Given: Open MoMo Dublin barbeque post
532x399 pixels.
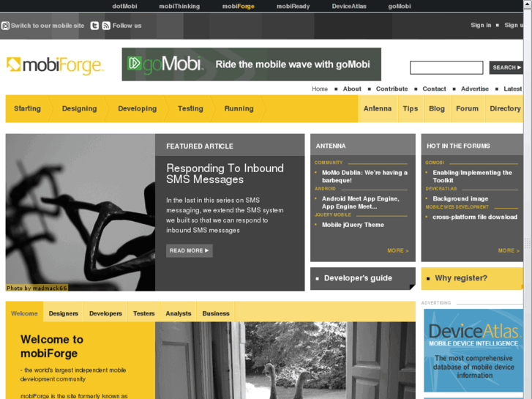Looking at the screenshot, I should [x=364, y=176].
